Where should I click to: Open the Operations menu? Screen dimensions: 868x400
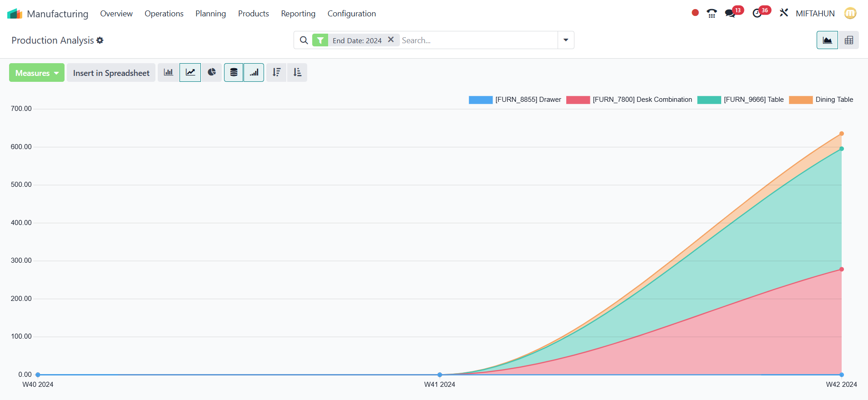pyautogui.click(x=164, y=14)
